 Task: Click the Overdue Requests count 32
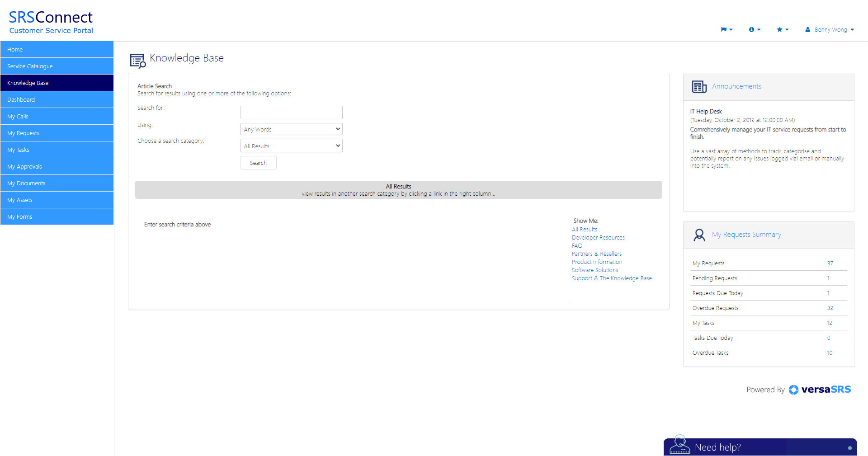click(830, 308)
